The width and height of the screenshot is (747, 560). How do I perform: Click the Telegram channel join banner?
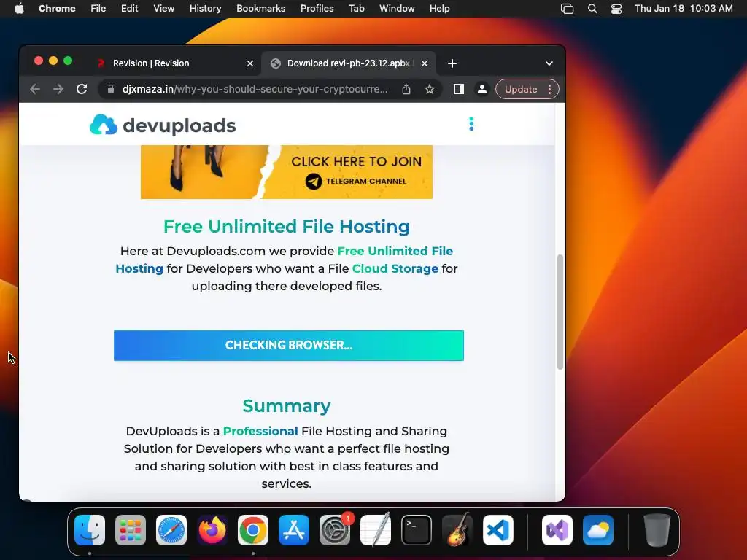coord(286,172)
